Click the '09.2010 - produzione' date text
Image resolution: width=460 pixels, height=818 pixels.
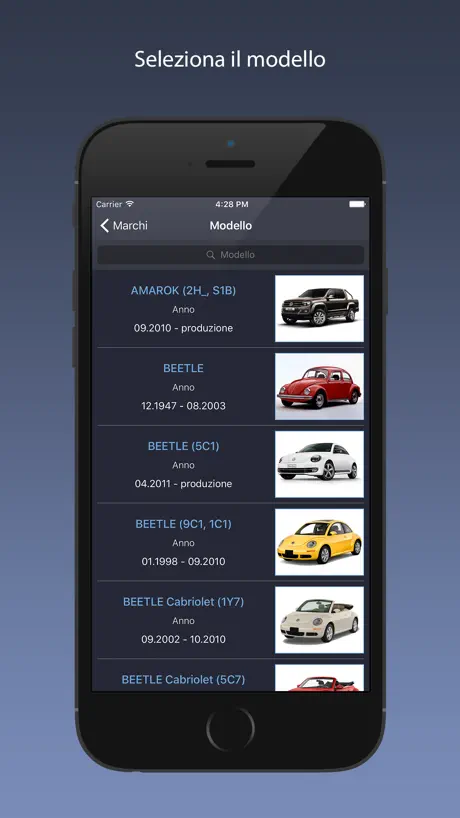coord(183,328)
